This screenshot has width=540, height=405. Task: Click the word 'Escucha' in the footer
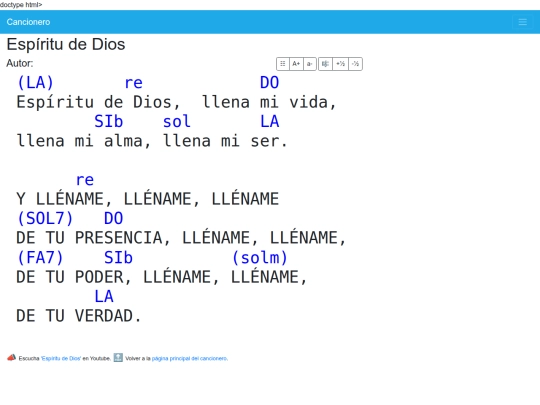point(29,359)
